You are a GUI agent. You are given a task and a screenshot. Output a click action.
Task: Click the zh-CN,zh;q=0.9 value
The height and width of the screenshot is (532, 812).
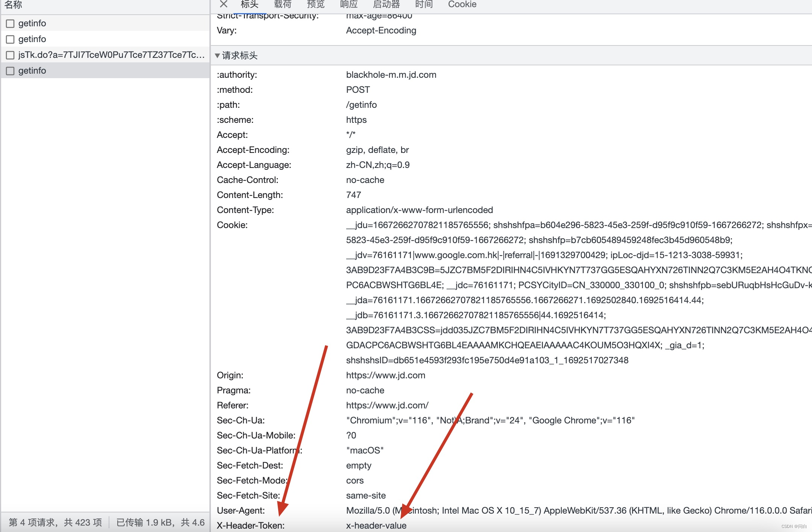click(x=378, y=165)
